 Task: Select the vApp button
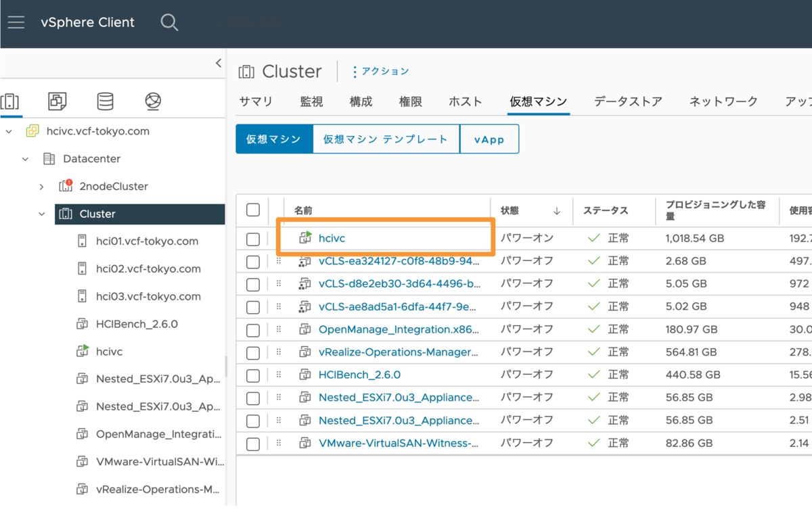(x=489, y=139)
